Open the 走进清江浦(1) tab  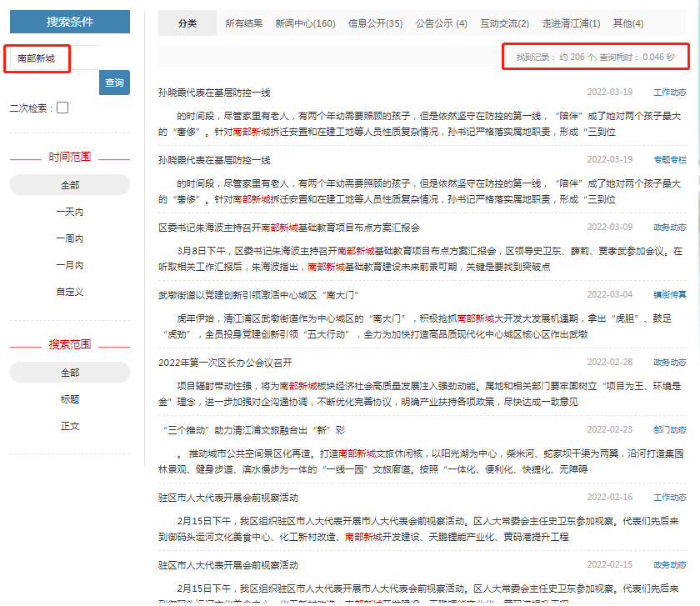tap(571, 23)
